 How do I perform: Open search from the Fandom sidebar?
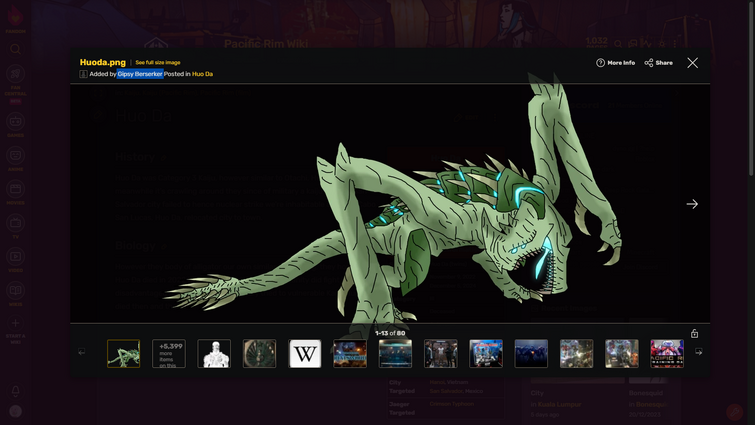pyautogui.click(x=15, y=49)
